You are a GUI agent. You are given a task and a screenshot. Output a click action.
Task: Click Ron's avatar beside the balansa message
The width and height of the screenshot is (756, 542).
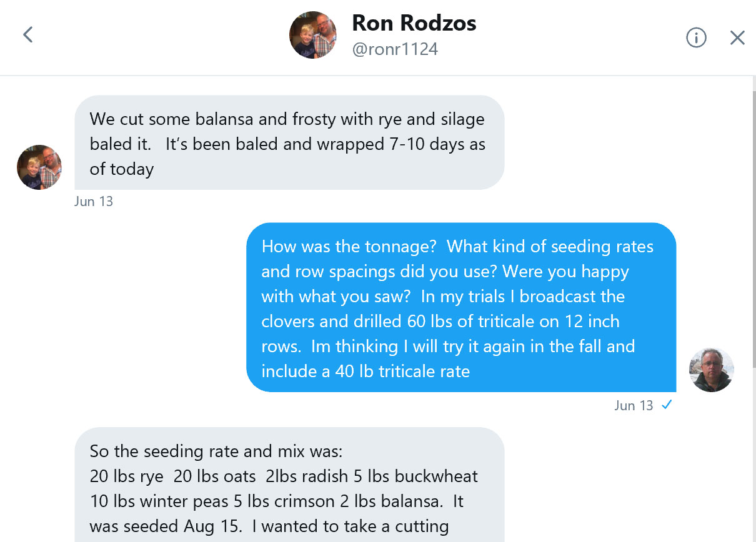pyautogui.click(x=39, y=167)
